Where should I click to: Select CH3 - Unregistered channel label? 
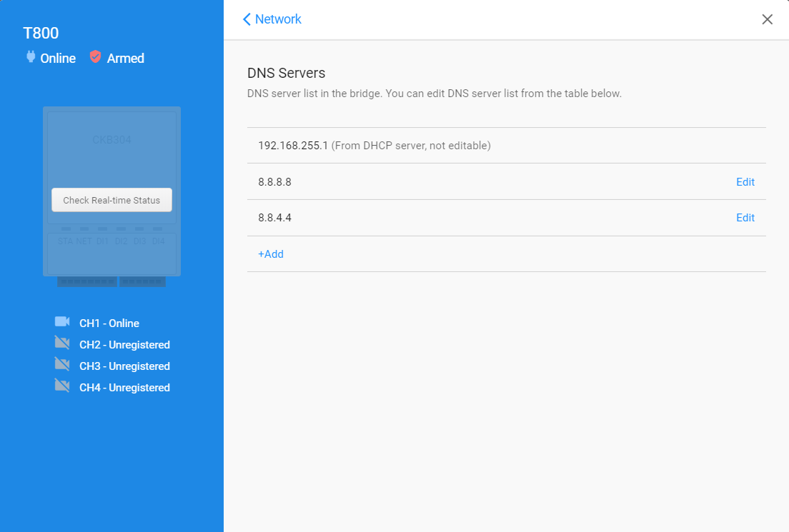(124, 366)
